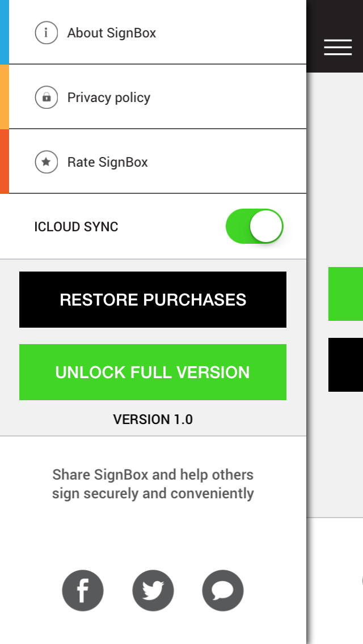This screenshot has height=644, width=363.
Task: Click the blue color strip beside About SignBox
Action: [5, 32]
